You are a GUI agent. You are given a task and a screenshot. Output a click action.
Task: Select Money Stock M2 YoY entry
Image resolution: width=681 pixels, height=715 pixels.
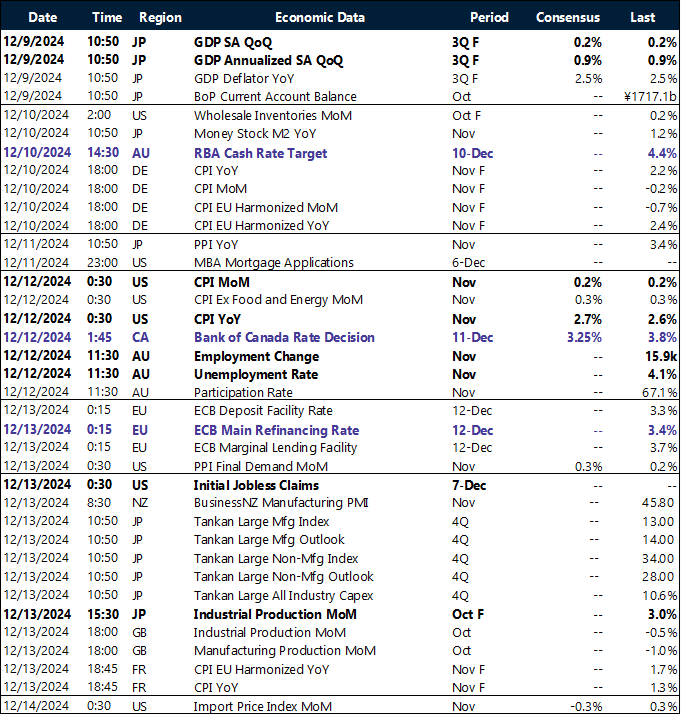255,134
